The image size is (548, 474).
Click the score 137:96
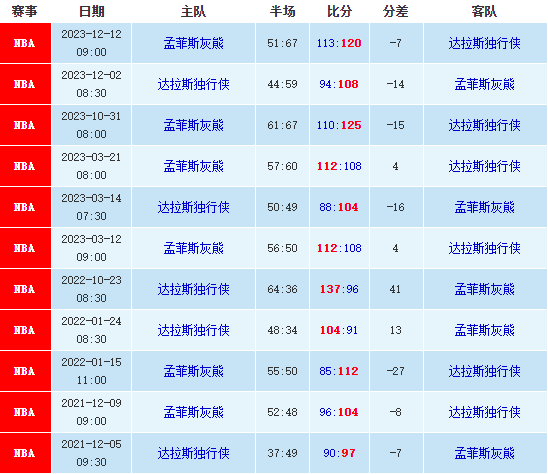pyautogui.click(x=339, y=289)
